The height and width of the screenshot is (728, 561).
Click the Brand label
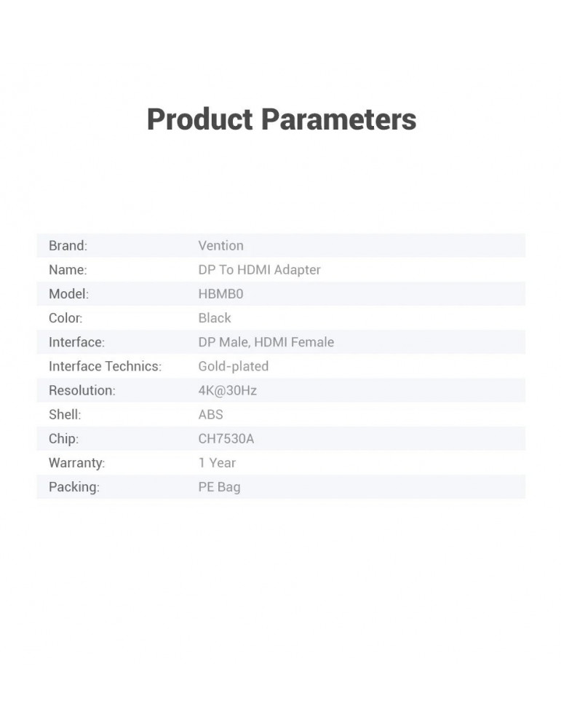pos(68,245)
